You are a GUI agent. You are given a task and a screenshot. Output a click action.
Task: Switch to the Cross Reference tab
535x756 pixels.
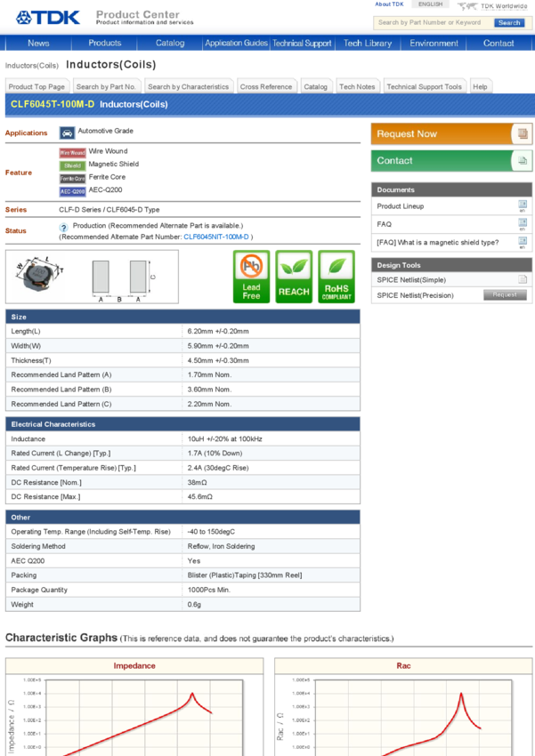pos(266,86)
